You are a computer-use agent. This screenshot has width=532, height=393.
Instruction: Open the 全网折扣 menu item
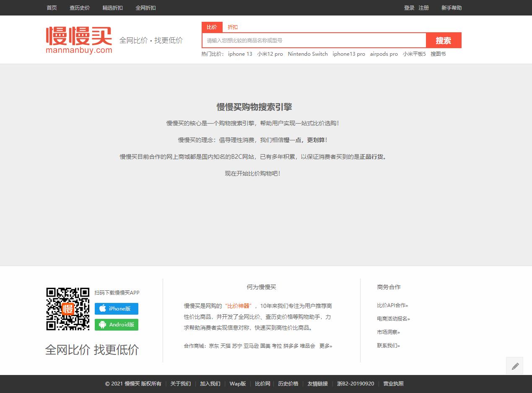tap(145, 8)
